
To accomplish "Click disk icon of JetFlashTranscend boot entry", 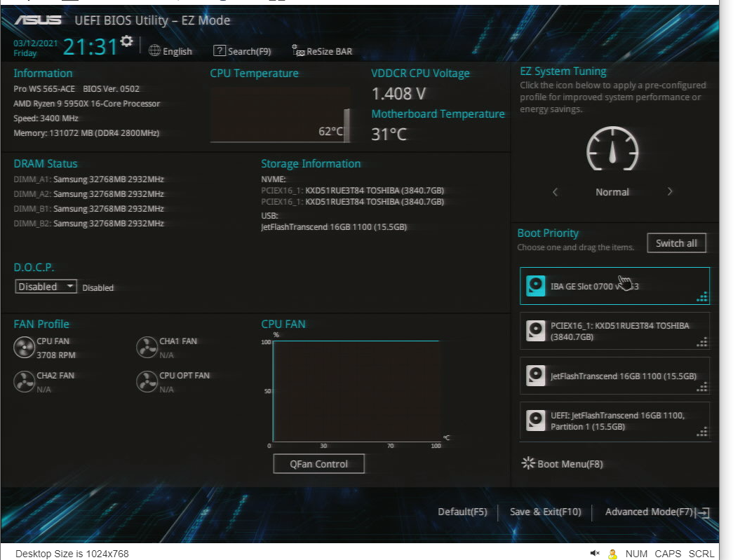I will click(x=536, y=375).
